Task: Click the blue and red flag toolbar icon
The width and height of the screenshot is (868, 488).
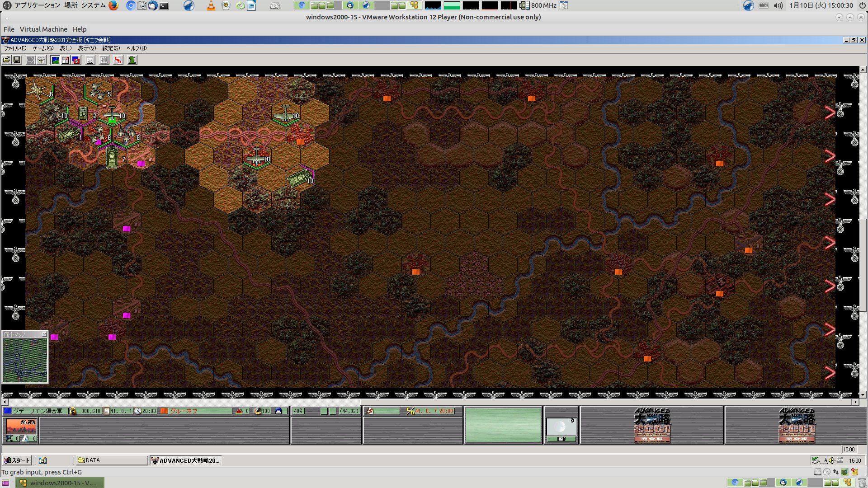Action: [x=76, y=60]
